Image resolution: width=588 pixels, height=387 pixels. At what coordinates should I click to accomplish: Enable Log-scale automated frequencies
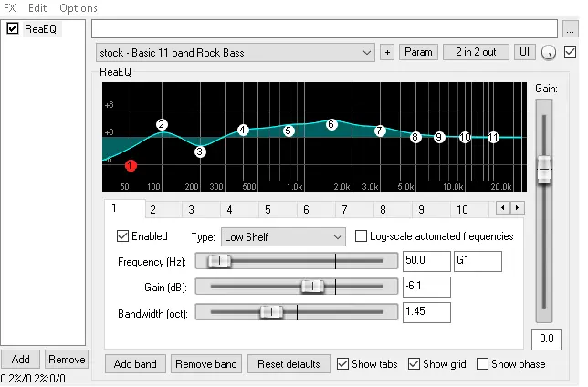tap(361, 236)
